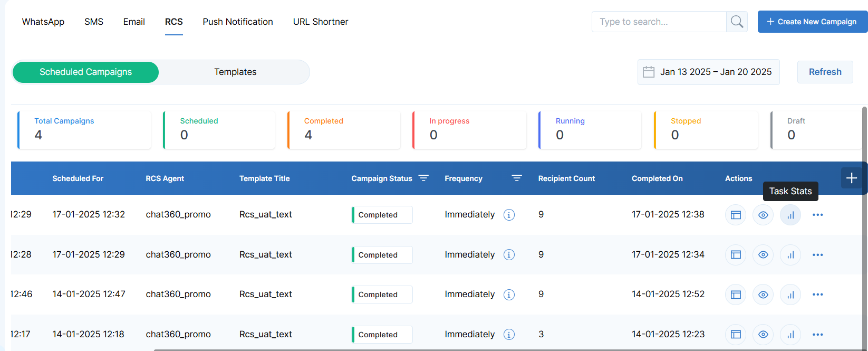
Task: Click the Draft stat card
Action: [816, 130]
